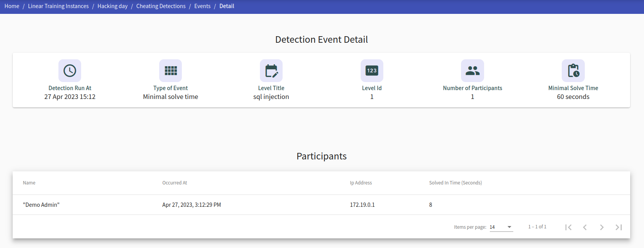Open Cheating Detections breadcrumb

[x=161, y=6]
